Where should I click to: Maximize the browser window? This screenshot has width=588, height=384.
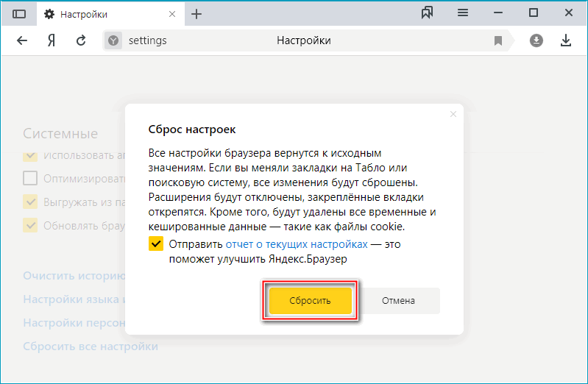pos(534,13)
